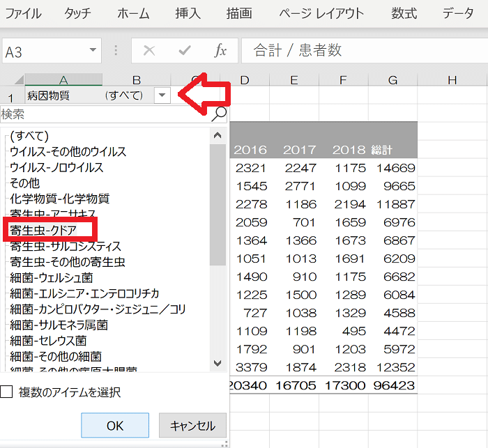Select 細菌-カンピロバクター・ジェジュニ／コリ item
Image resolution: width=488 pixels, height=448 pixels.
click(98, 309)
